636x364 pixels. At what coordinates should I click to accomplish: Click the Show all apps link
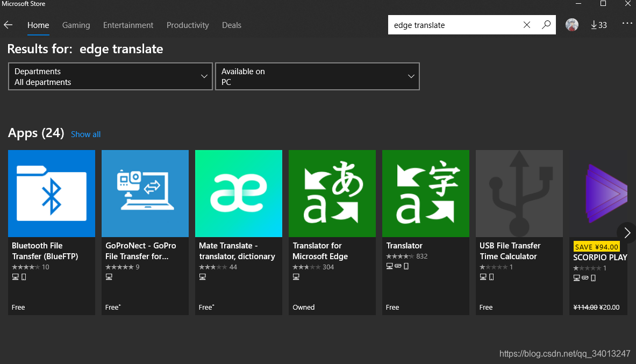85,134
